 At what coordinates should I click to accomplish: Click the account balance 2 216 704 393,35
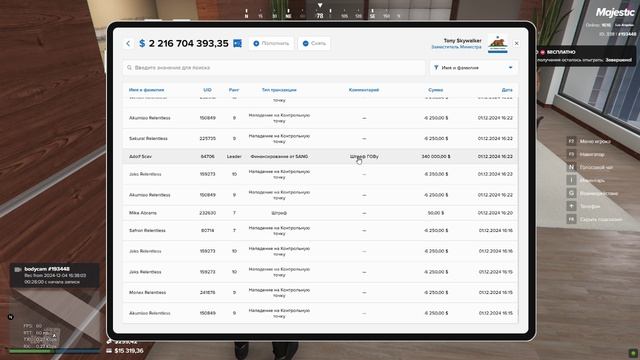tap(189, 43)
